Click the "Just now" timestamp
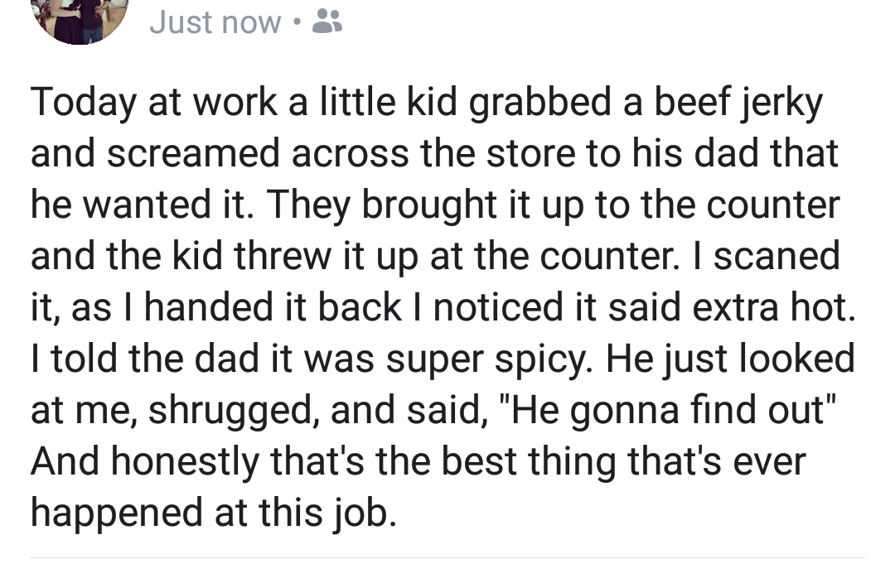The height and width of the screenshot is (588, 895). coord(215,23)
